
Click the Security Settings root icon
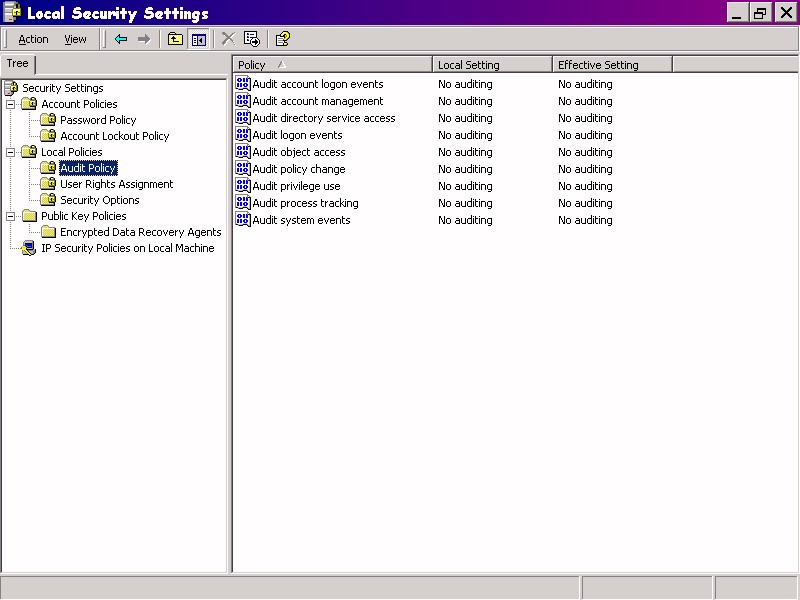coord(11,88)
